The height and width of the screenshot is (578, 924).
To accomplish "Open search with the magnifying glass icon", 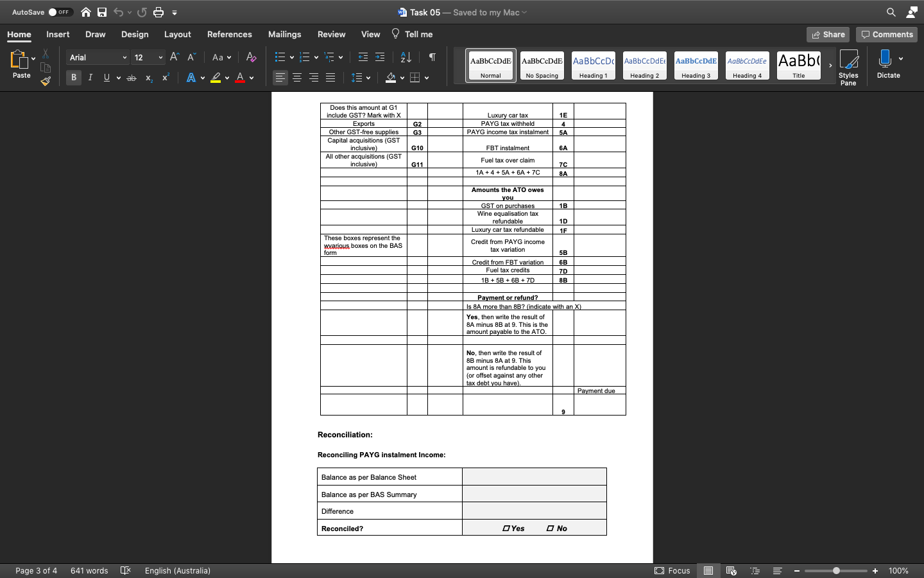I will pos(891,12).
